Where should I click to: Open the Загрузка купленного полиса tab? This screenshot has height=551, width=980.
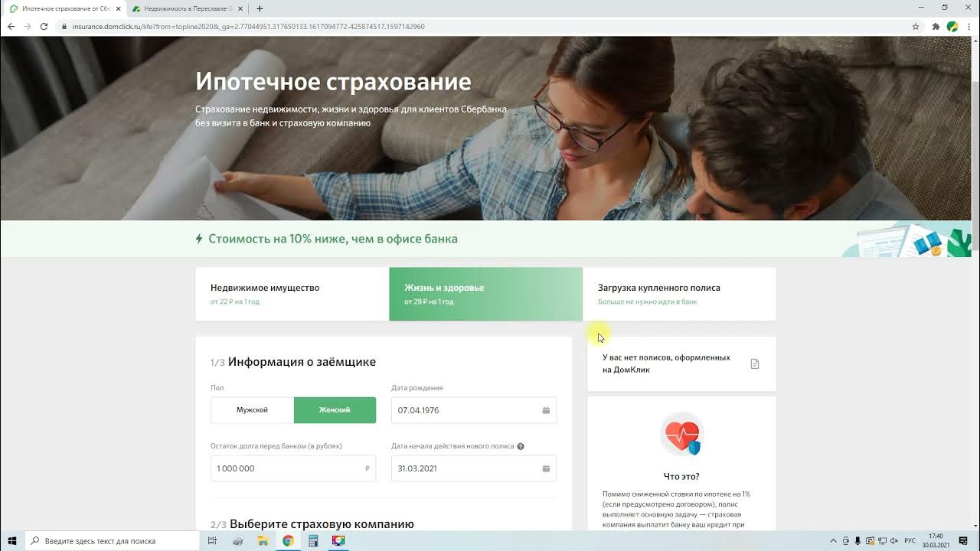[x=679, y=294]
